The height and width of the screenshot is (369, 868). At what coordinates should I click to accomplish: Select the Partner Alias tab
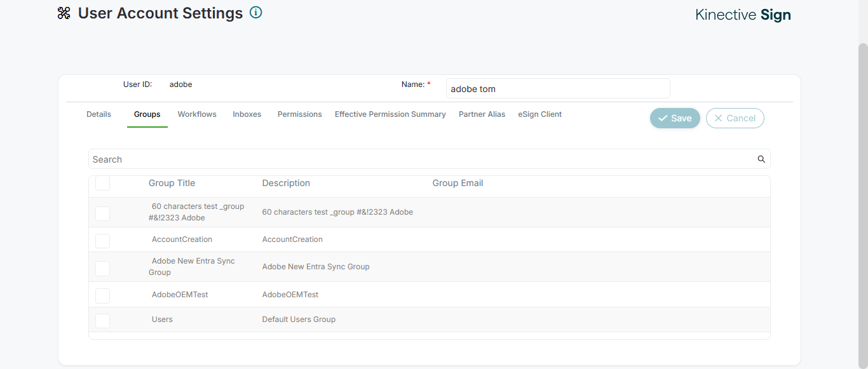[482, 114]
